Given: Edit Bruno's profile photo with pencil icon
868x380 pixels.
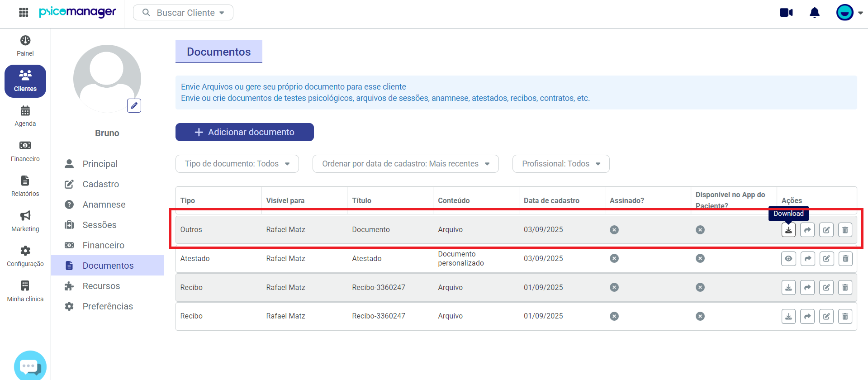Looking at the screenshot, I should [134, 105].
